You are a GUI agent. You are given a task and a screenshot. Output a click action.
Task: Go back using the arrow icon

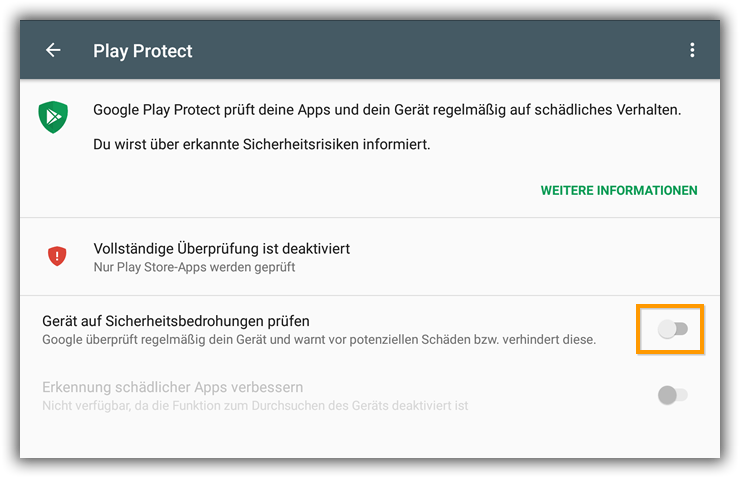53,50
